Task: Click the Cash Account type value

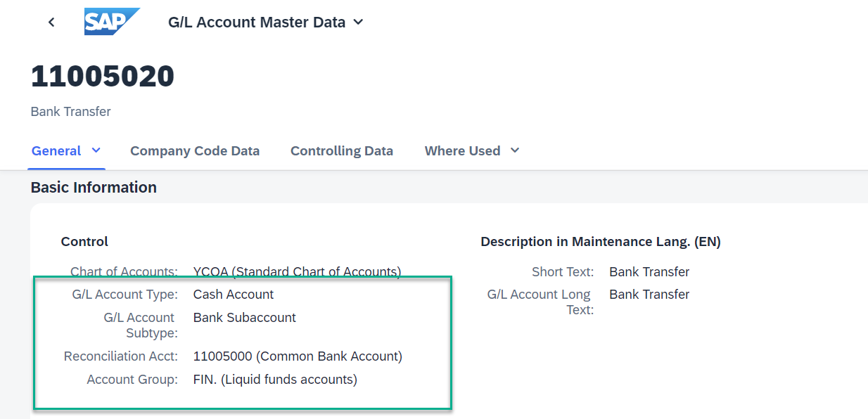Action: coord(234,295)
